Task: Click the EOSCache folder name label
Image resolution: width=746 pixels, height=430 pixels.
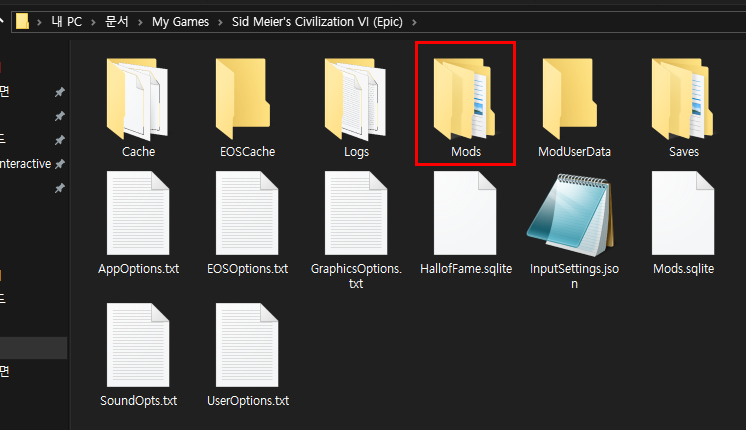Action: pos(247,152)
